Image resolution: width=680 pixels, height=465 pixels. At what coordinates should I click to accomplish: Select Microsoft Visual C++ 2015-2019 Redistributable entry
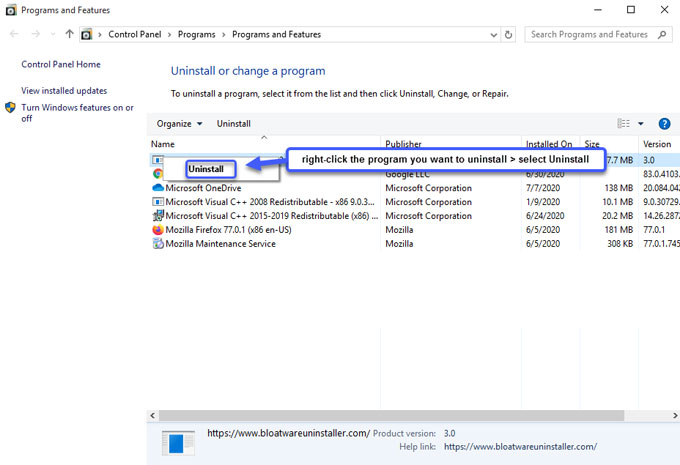[271, 216]
